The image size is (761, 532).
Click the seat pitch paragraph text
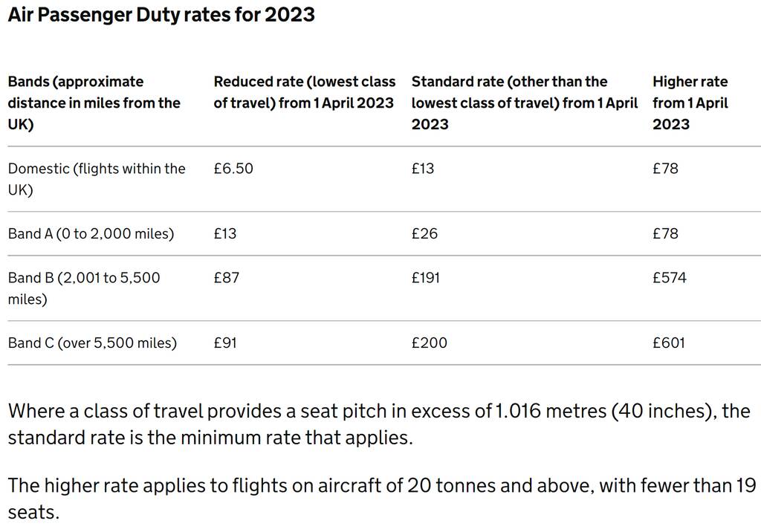point(379,424)
